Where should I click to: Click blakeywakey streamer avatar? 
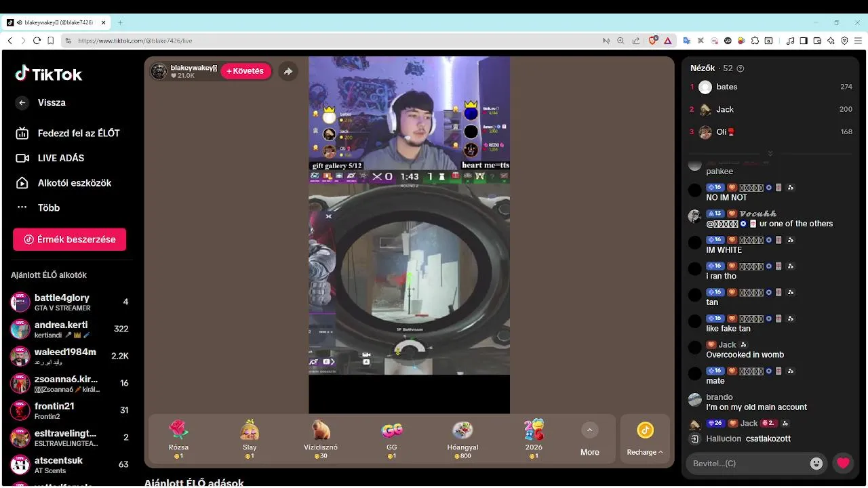point(159,71)
